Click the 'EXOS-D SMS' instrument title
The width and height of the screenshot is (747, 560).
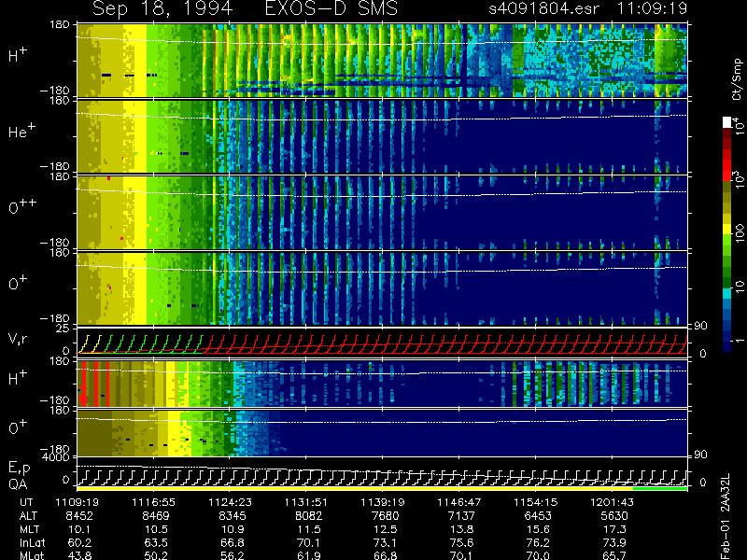tap(331, 8)
